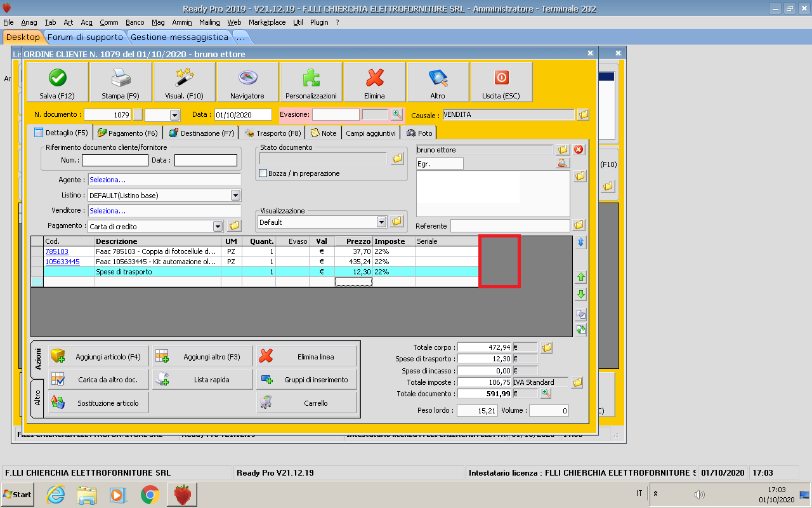Move row down with green arrow

coord(580,294)
